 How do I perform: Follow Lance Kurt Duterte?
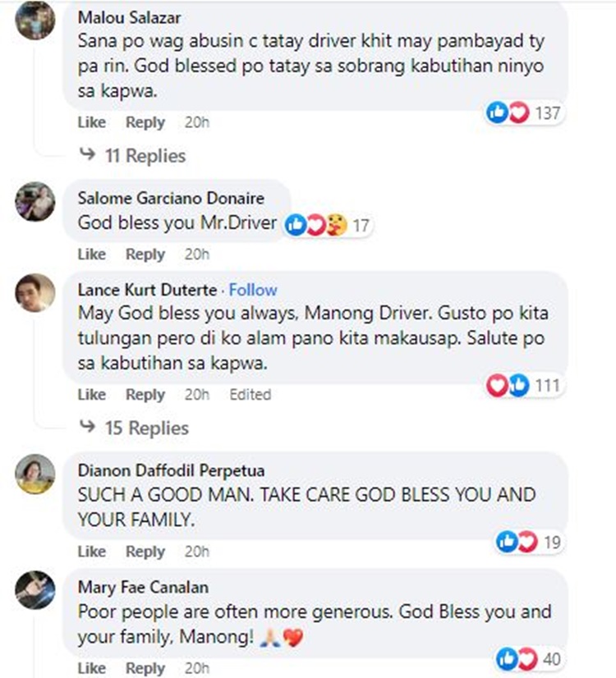click(x=253, y=290)
